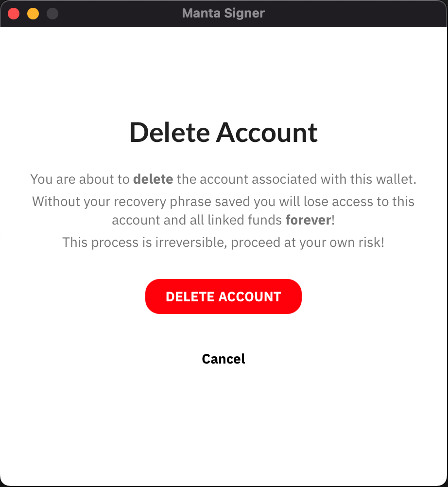Screen dimensions: 448x487
Task: Click the word 'Account' in the heading
Action: (x=267, y=133)
